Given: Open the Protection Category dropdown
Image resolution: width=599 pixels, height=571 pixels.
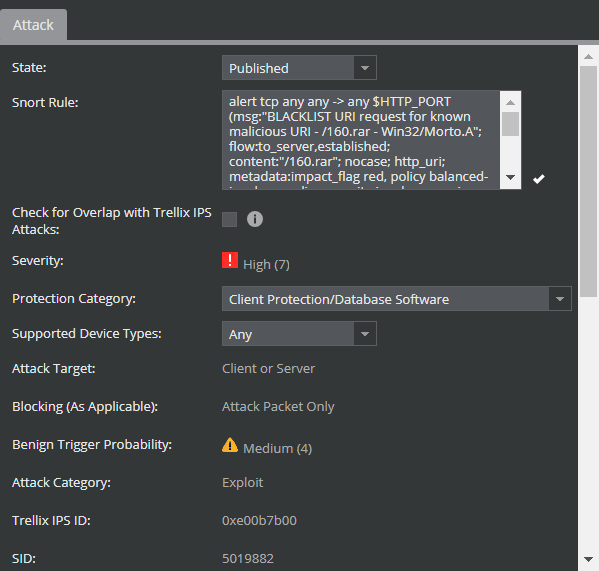Looking at the screenshot, I should pos(397,299).
